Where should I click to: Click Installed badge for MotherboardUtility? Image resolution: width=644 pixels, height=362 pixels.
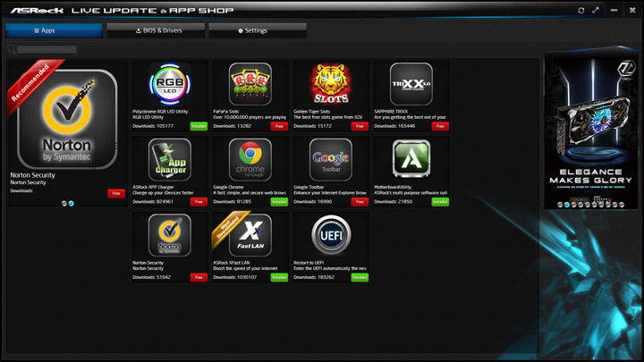[x=440, y=202]
